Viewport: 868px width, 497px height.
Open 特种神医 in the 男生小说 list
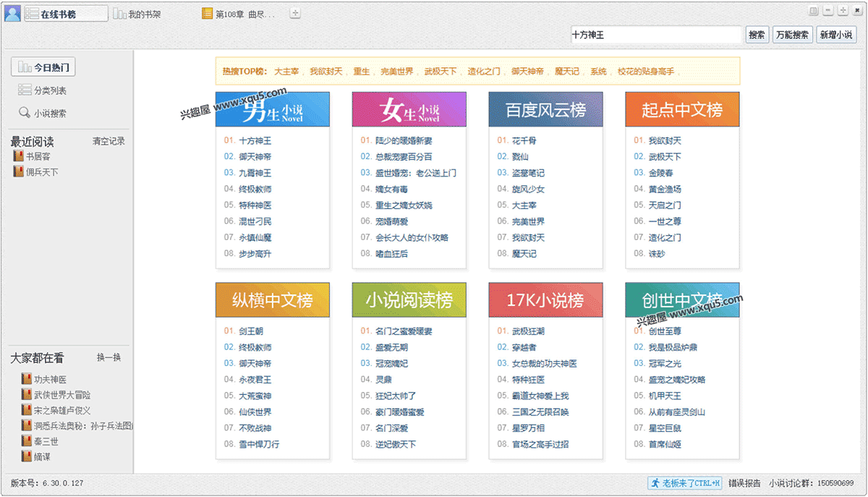coord(255,205)
